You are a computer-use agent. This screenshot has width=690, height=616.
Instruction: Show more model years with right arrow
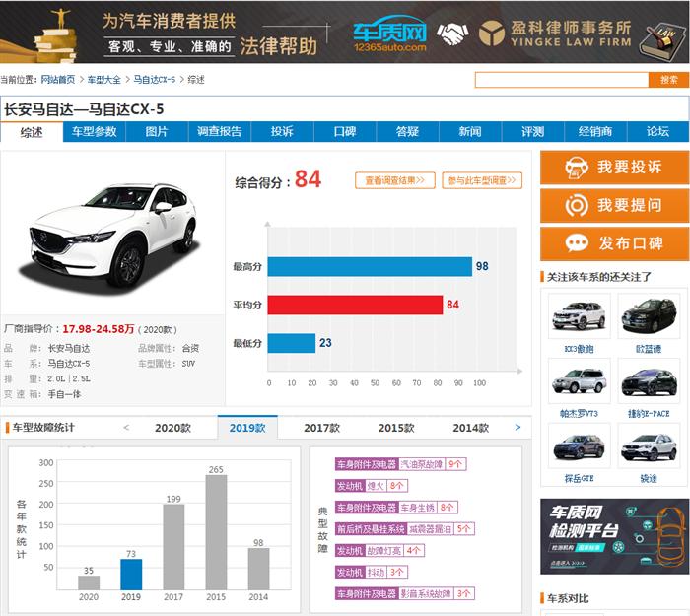pyautogui.click(x=517, y=427)
